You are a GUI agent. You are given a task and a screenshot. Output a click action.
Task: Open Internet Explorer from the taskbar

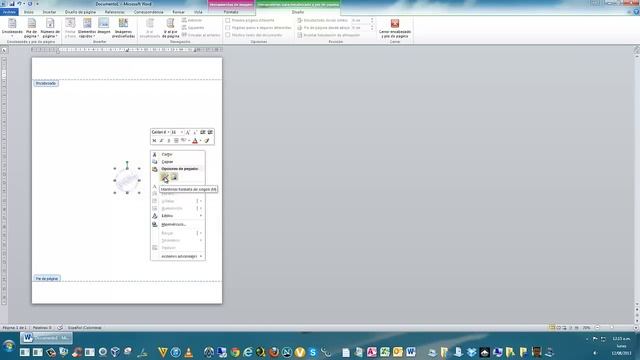tap(248, 352)
